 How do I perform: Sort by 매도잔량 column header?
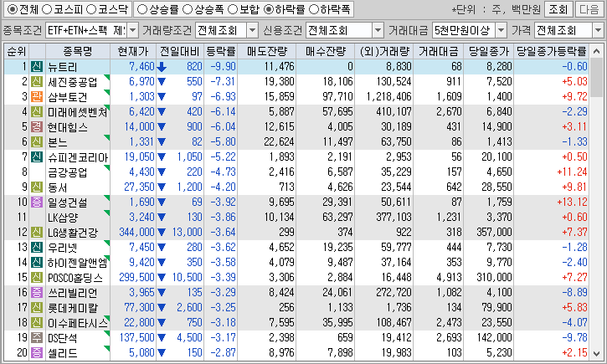pos(267,51)
